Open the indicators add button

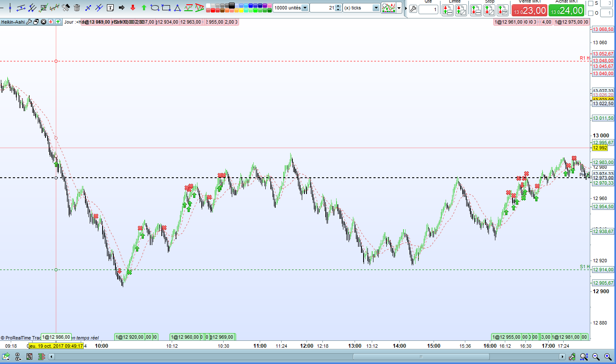coord(388,8)
